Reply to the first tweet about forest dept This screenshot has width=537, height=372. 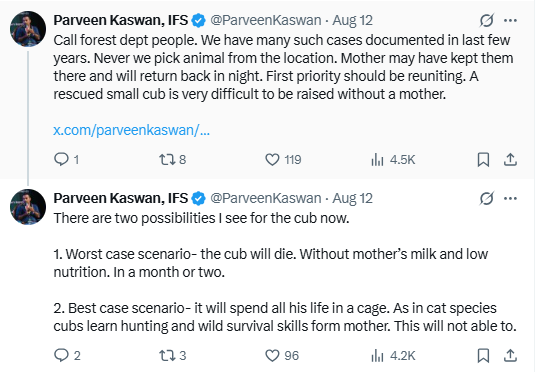pos(66,160)
